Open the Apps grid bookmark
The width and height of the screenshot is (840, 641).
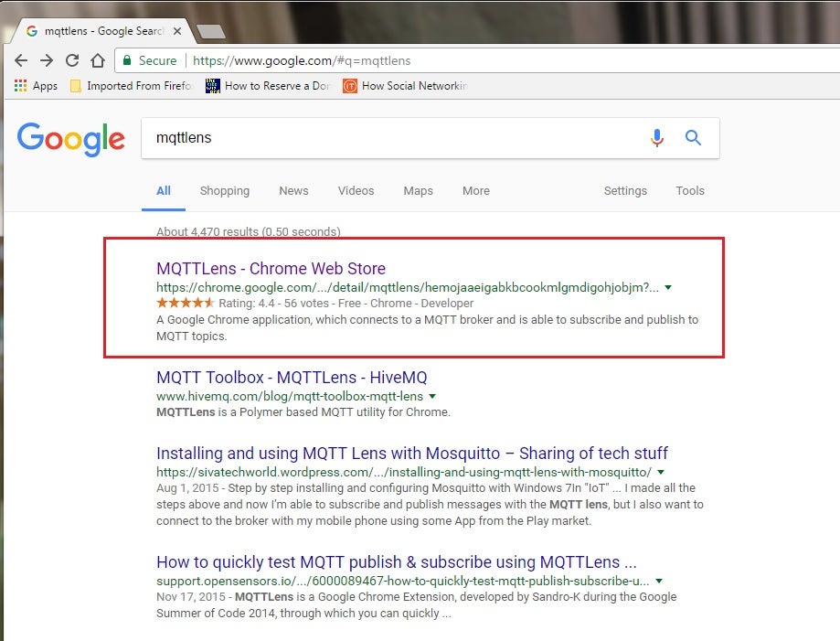(x=36, y=86)
